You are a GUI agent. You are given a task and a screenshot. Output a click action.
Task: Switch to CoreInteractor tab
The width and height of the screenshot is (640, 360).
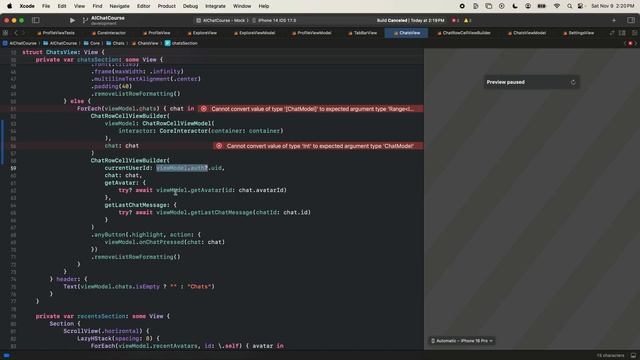click(109, 33)
